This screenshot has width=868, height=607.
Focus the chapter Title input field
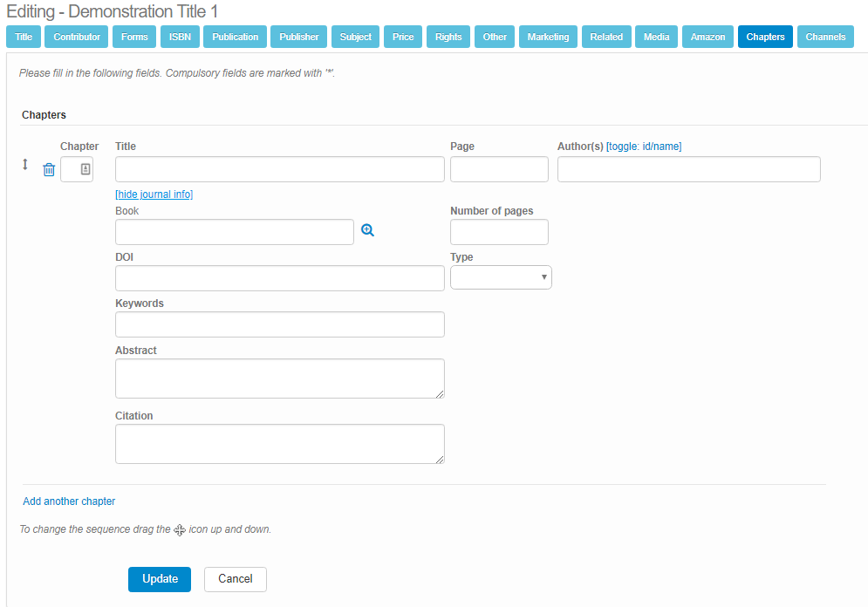coord(279,169)
